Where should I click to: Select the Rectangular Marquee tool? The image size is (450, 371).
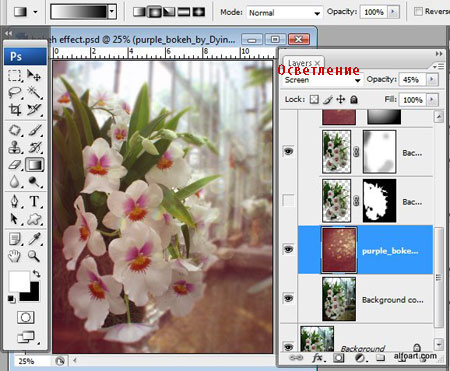tap(15, 76)
